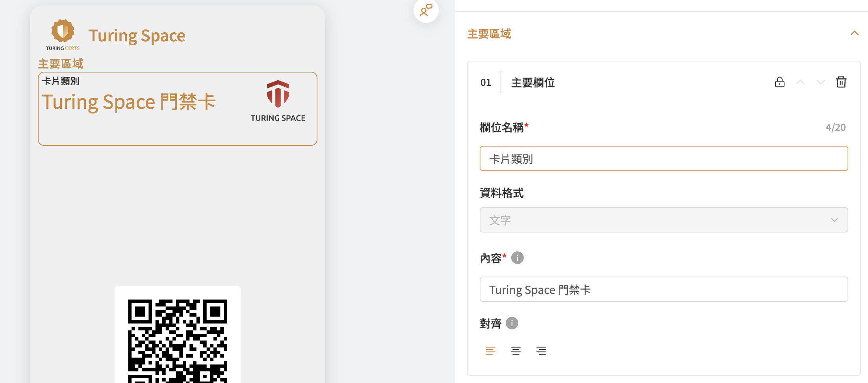
Task: Click info icon next to 內容
Action: pyautogui.click(x=517, y=258)
